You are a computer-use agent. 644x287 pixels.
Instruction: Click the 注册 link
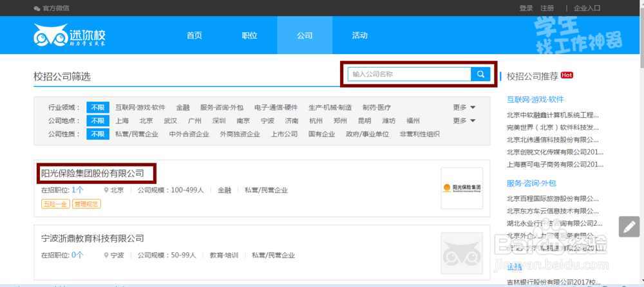547,8
